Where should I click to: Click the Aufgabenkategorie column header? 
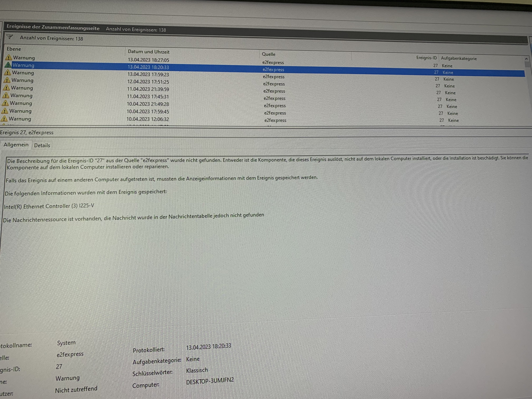click(x=459, y=58)
